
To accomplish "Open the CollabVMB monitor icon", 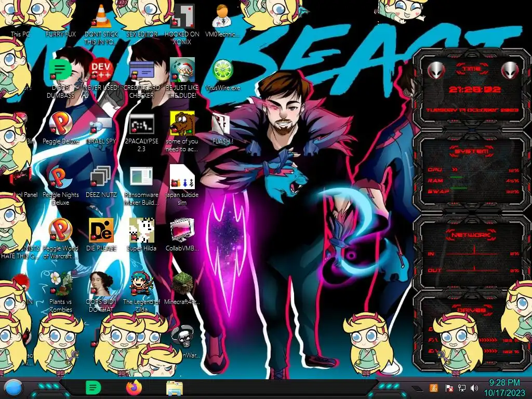I will pos(182,230).
